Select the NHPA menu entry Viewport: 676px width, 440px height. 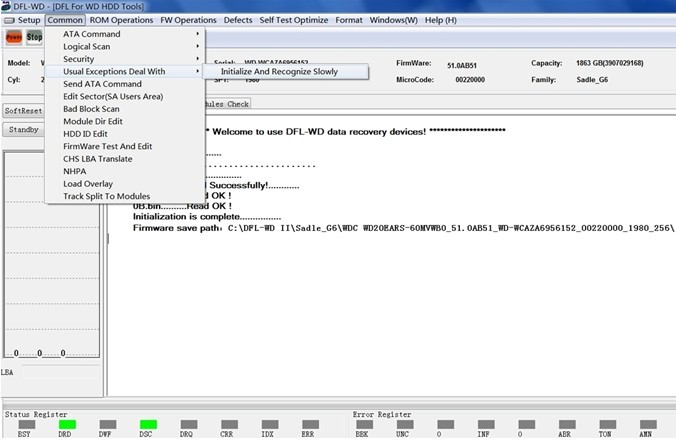125,172
